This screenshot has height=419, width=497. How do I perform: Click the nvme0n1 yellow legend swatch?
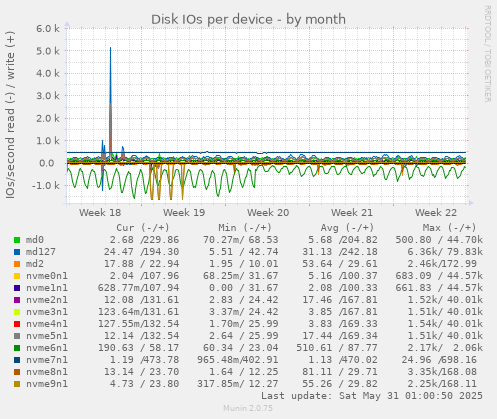point(17,276)
